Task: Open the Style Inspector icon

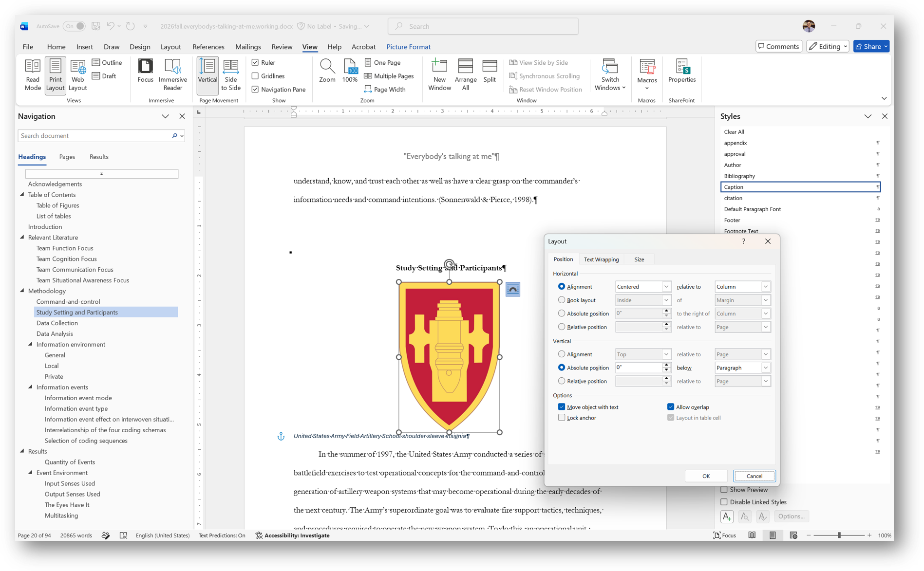Action: click(744, 516)
